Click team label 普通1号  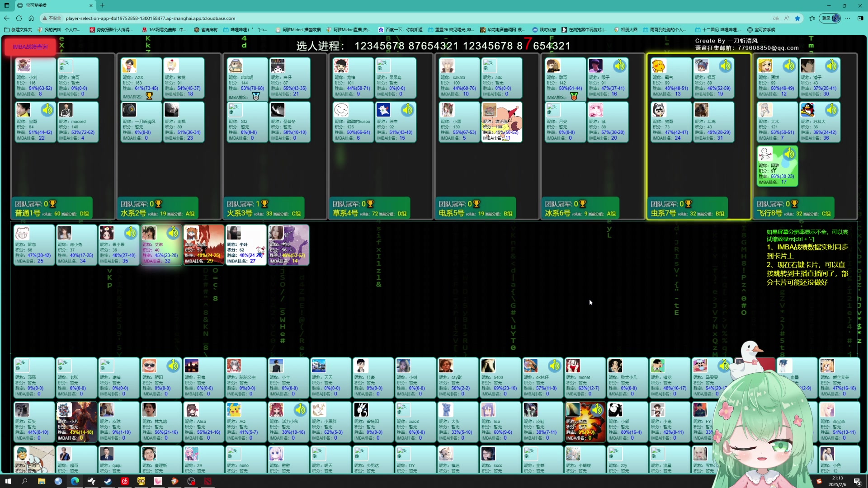(x=28, y=213)
